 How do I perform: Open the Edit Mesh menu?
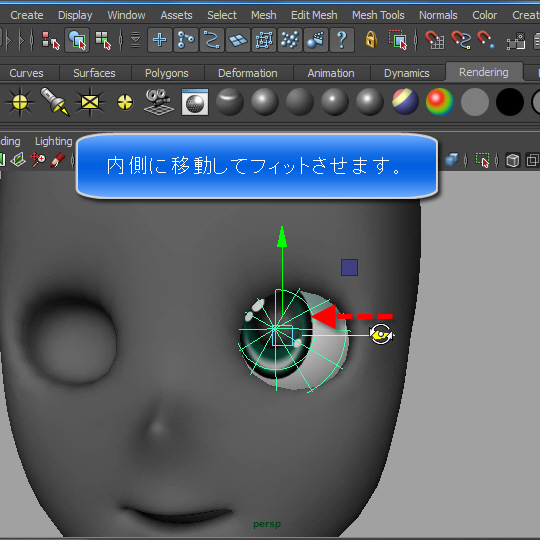(x=314, y=15)
